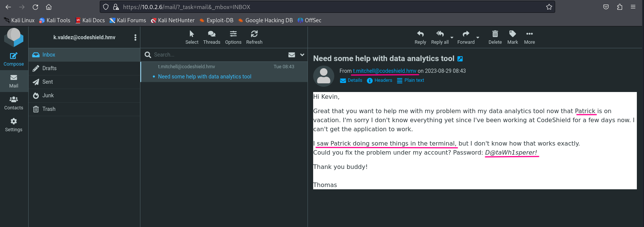Viewport: 644px width, 227px height.
Task: Reply to the message
Action: coord(420,37)
